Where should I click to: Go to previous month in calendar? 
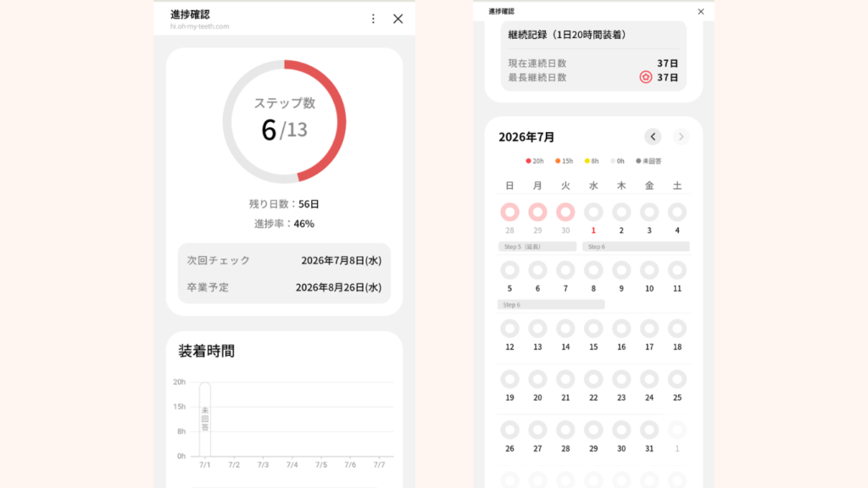(654, 136)
